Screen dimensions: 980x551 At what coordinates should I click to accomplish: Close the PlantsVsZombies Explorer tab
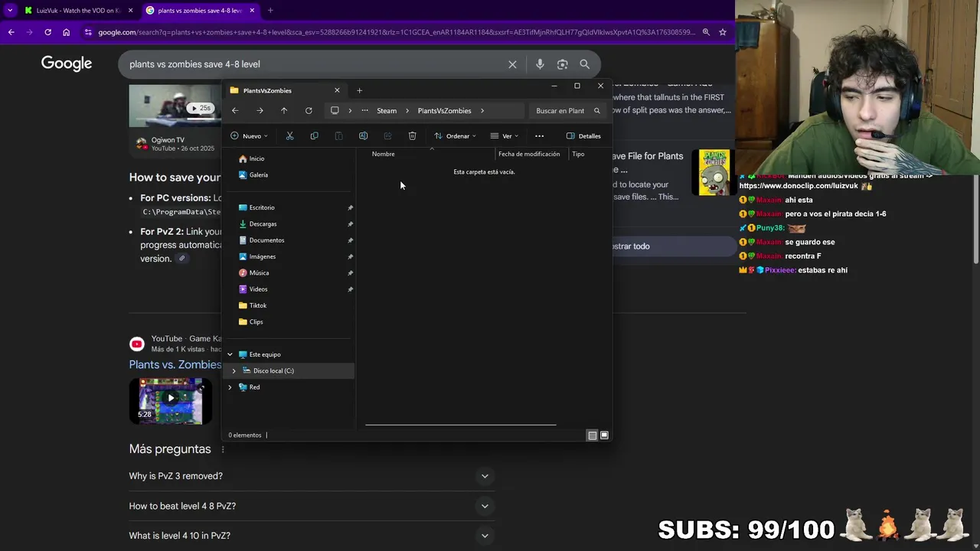tap(337, 90)
